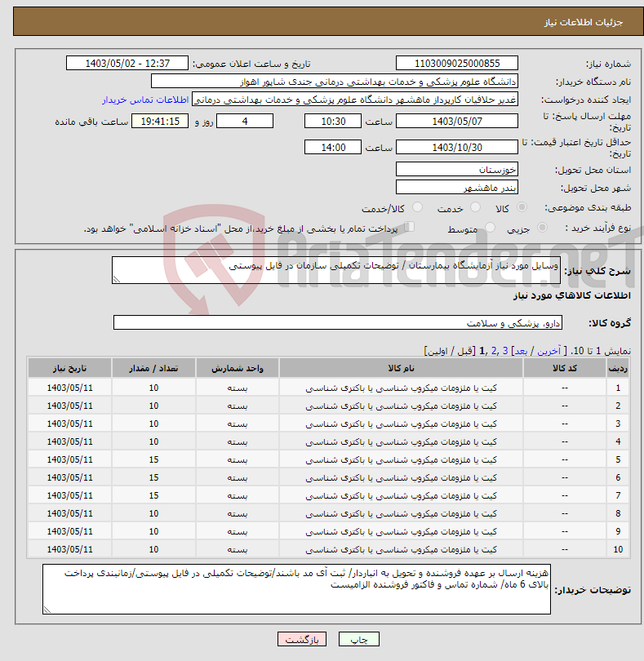Click the response deadline date 1403/05/07
Image resolution: width=644 pixels, height=661 pixels.
click(457, 122)
